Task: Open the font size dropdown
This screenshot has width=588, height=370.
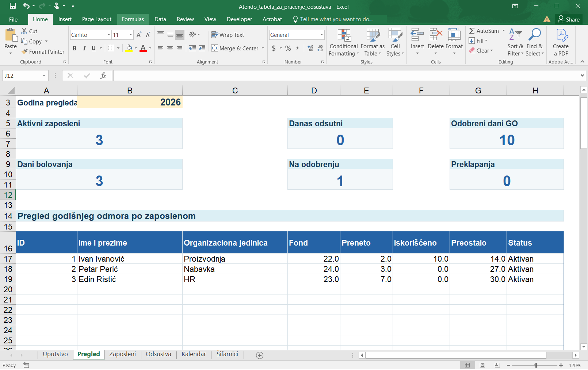Action: (131, 35)
